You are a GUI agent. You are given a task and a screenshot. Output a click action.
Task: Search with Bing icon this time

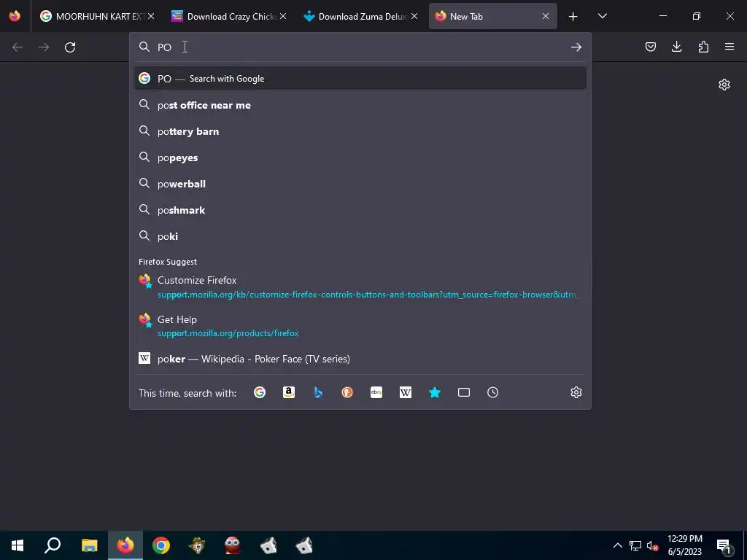pyautogui.click(x=318, y=392)
